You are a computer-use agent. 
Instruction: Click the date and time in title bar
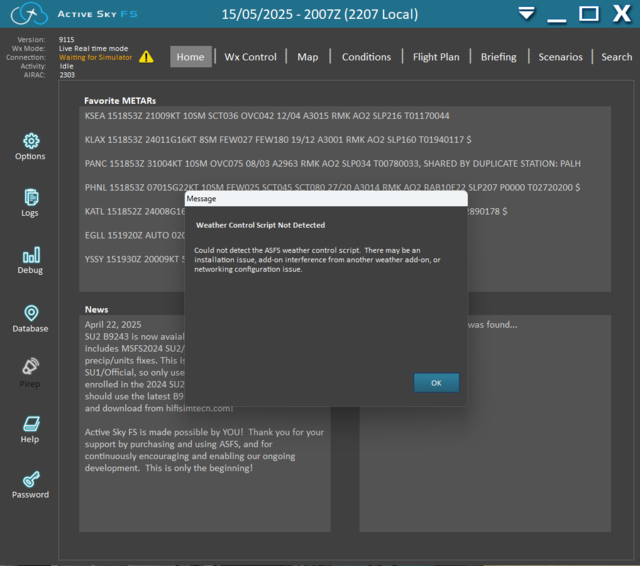click(320, 14)
